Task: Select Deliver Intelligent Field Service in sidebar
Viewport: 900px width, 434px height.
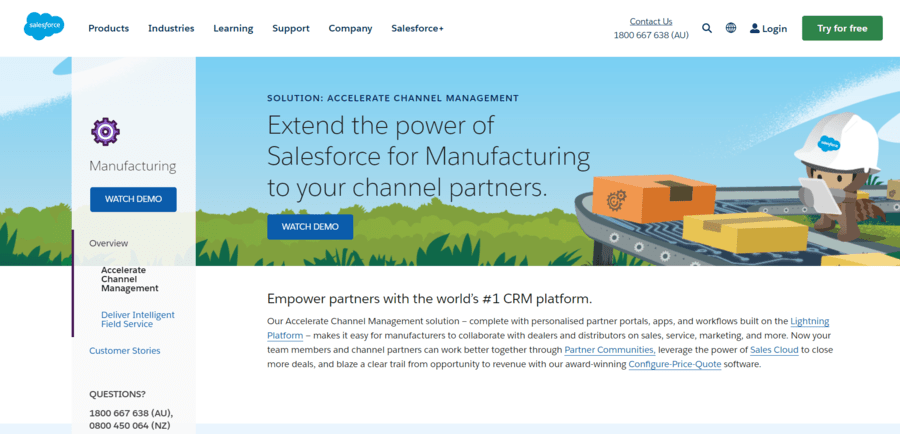Action: pyautogui.click(x=138, y=319)
